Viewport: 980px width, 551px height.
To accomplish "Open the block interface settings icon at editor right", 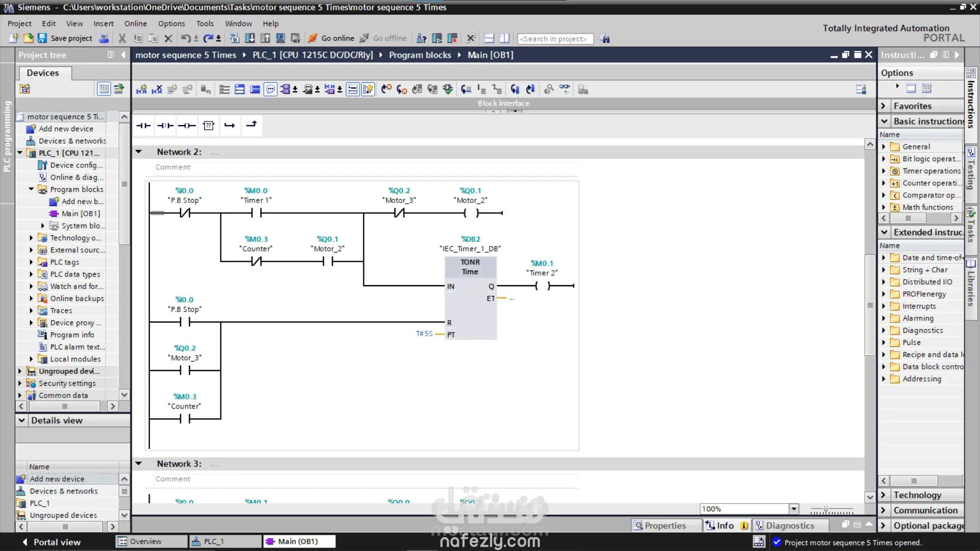I will tap(861, 89).
